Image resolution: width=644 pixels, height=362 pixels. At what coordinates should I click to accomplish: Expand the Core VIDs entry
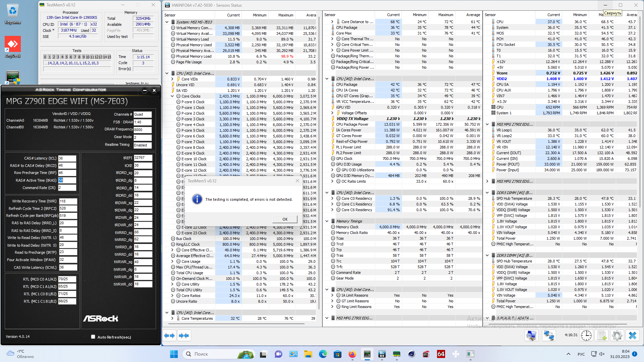click(172, 79)
